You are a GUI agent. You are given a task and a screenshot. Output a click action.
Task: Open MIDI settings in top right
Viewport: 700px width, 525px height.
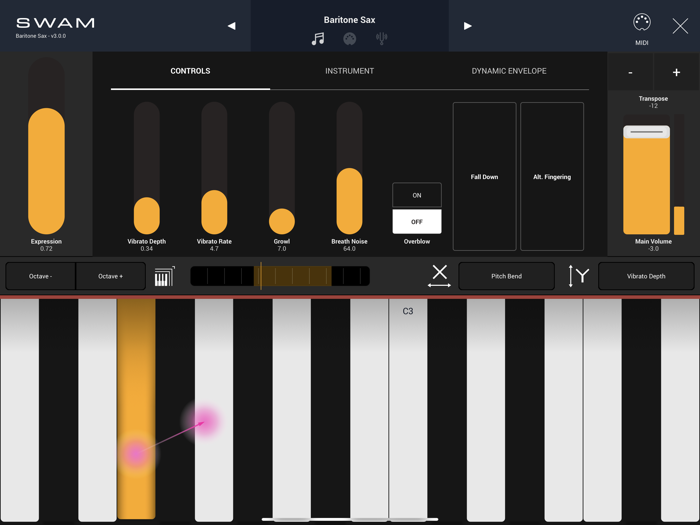coord(642,29)
